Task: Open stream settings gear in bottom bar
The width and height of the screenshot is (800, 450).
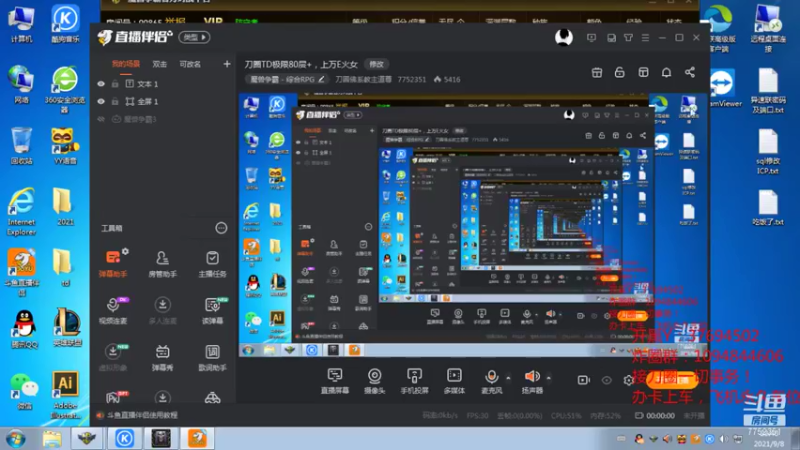Action: coord(628,380)
